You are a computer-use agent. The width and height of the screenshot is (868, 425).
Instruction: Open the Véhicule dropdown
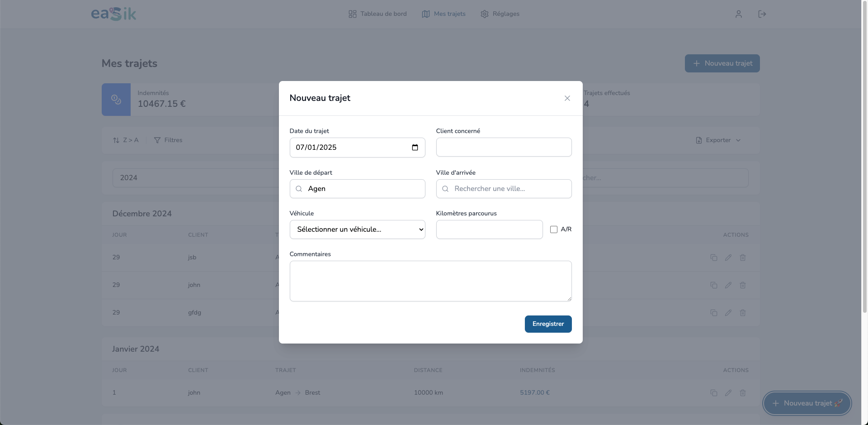[x=357, y=229]
